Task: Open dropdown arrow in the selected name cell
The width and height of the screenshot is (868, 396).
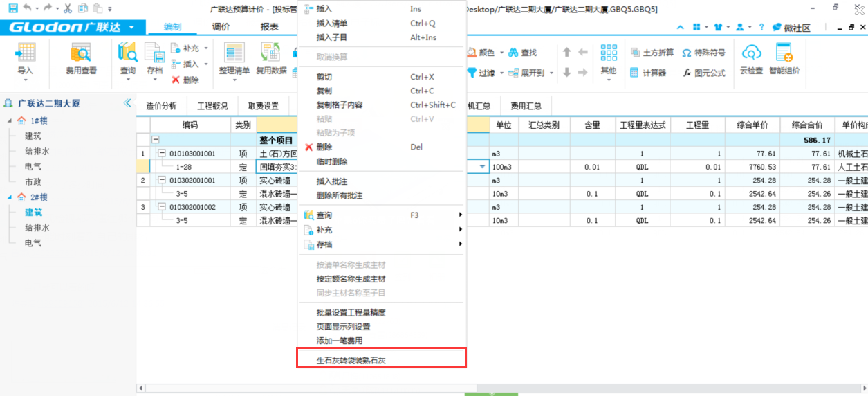Action: pos(481,167)
